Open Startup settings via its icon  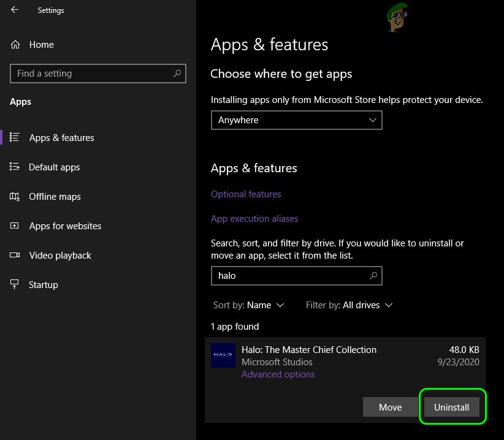[x=15, y=284]
